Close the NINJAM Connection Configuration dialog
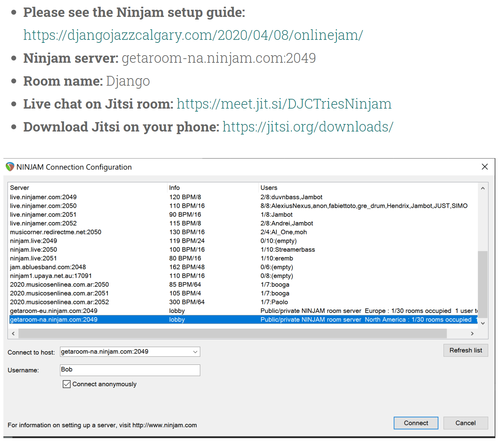Viewport: 504px width, 443px height. 484,167
